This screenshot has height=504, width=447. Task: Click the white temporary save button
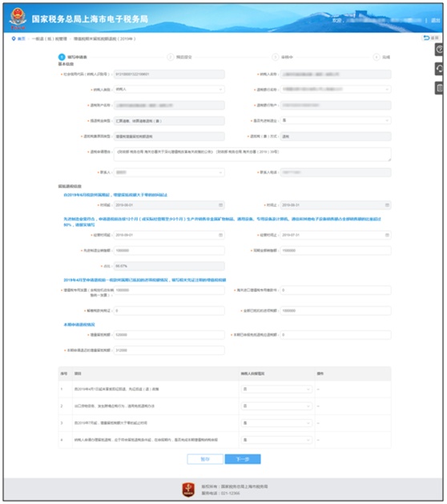click(x=205, y=459)
